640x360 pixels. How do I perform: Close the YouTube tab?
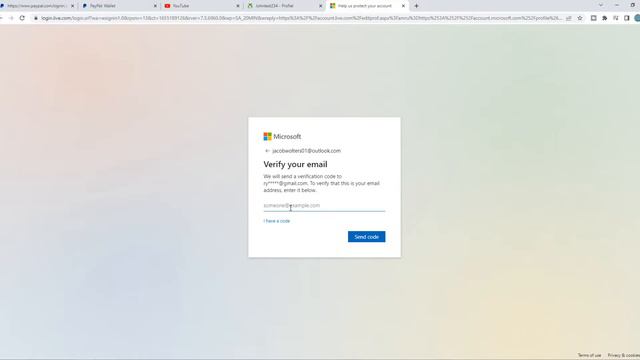pyautogui.click(x=238, y=6)
